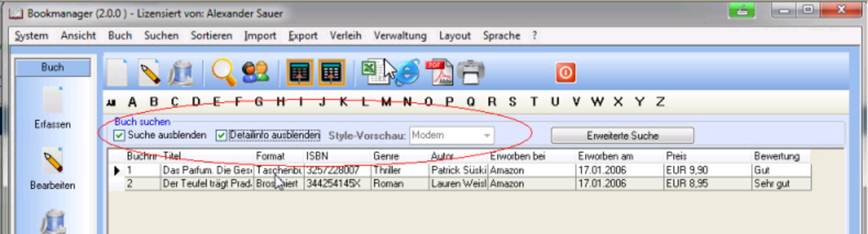
Task: Open search with the magnifying glass icon
Action: (223, 73)
